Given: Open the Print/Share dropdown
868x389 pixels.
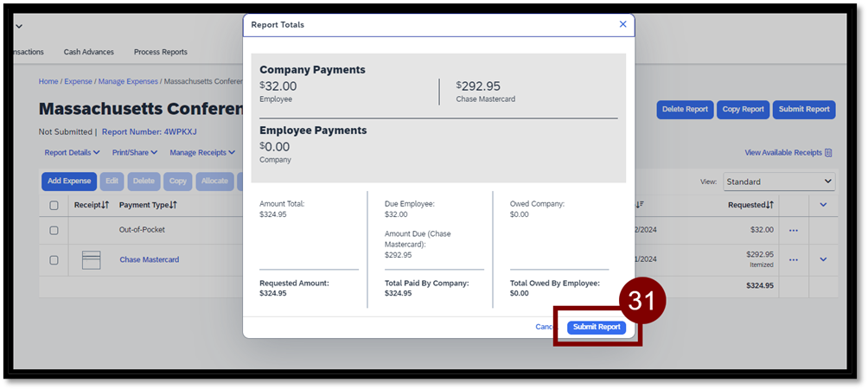Looking at the screenshot, I should point(134,153).
